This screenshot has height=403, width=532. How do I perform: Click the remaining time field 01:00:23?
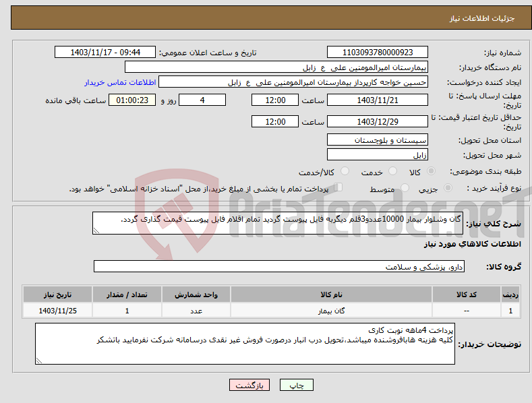(132, 100)
